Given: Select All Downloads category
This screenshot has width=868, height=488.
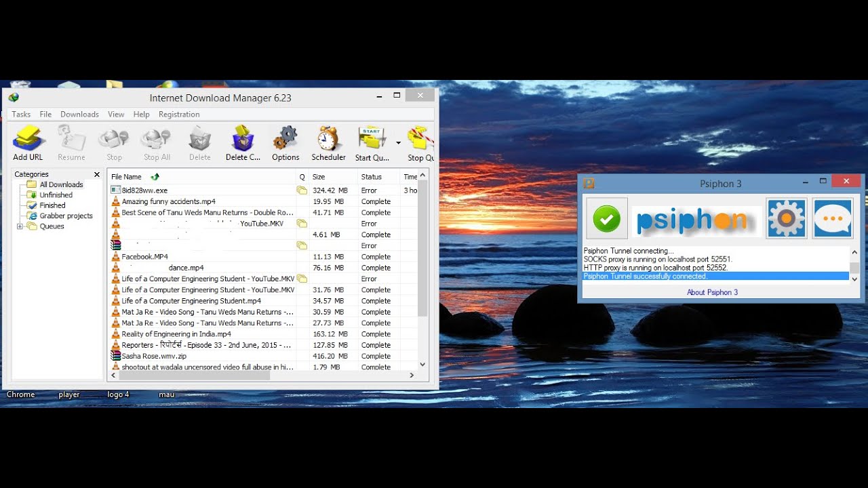Looking at the screenshot, I should coord(61,184).
